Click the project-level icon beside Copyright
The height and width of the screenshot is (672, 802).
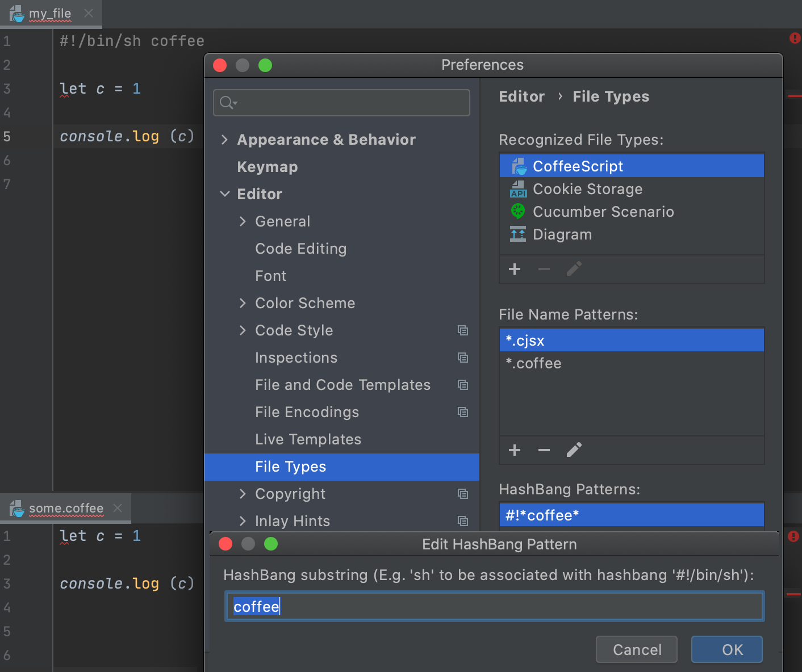click(x=463, y=494)
